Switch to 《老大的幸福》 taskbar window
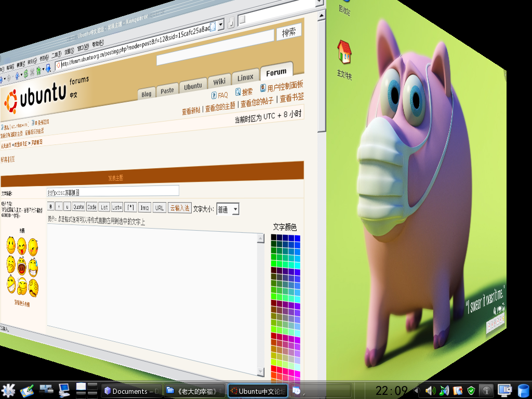532x399 pixels. (x=194, y=391)
